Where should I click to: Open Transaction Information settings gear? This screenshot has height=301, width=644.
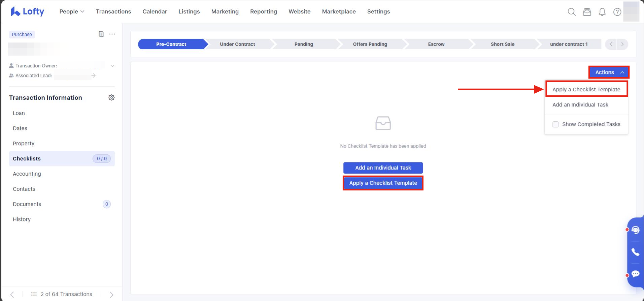point(111,98)
